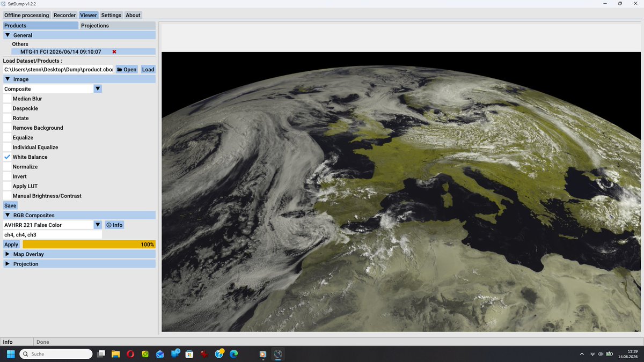Enable the Individual Equalize checkbox
The width and height of the screenshot is (644, 362).
[x=7, y=147]
